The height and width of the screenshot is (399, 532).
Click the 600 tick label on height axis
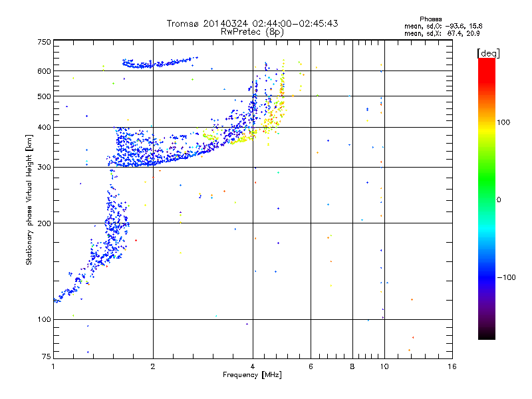pos(44,71)
